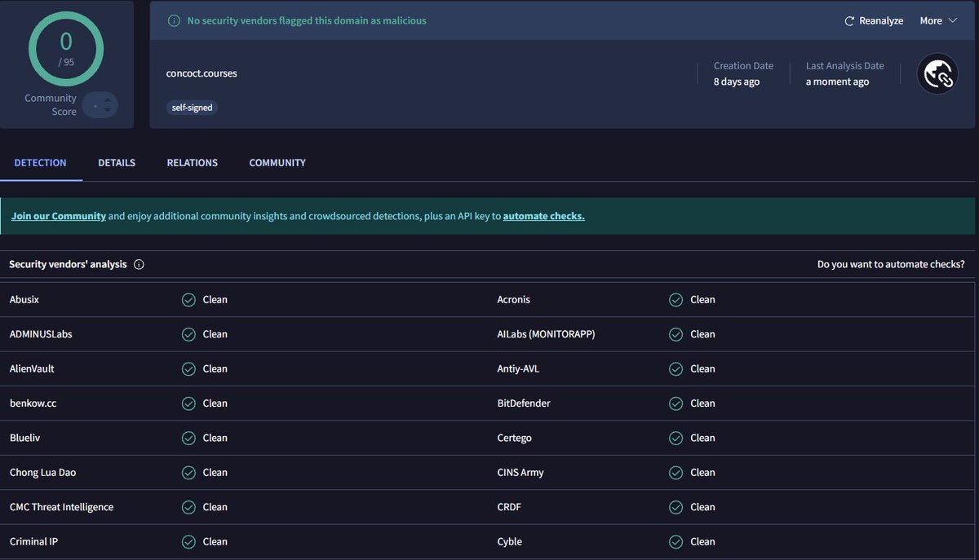Select the Antiy-AVL vendor name
The image size is (979, 560).
[519, 369]
